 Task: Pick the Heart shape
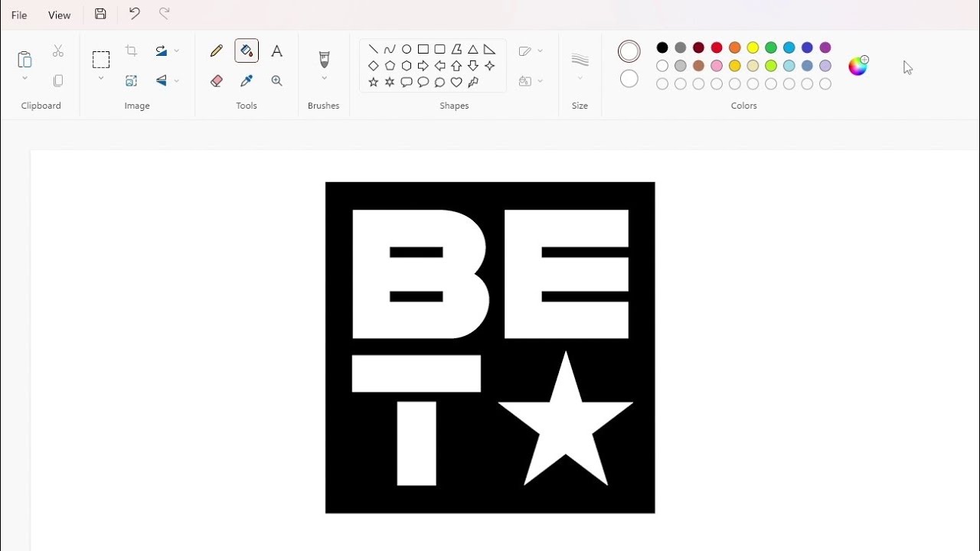point(456,82)
